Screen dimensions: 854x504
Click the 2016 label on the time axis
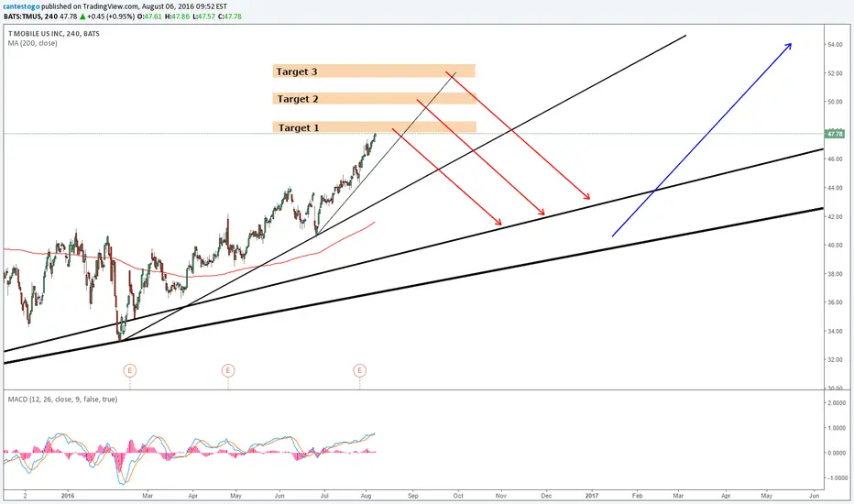tap(68, 496)
